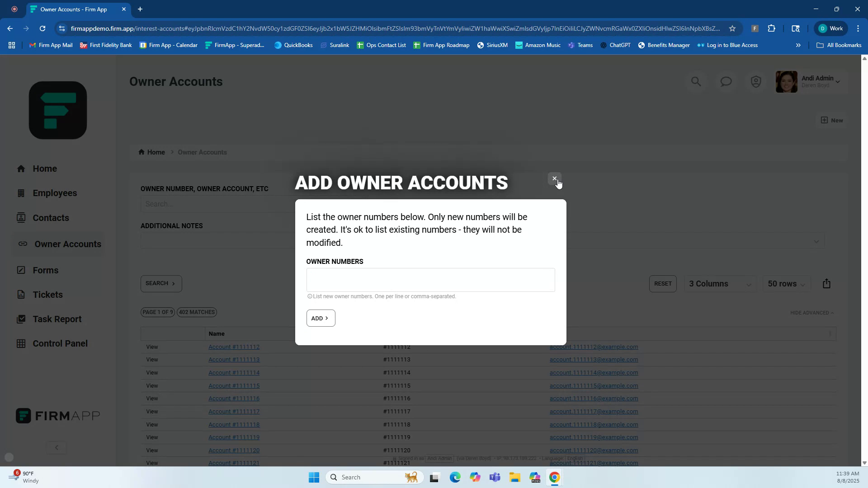Select Contacts from the sidebar
Screen dimensions: 868x488
[51, 218]
